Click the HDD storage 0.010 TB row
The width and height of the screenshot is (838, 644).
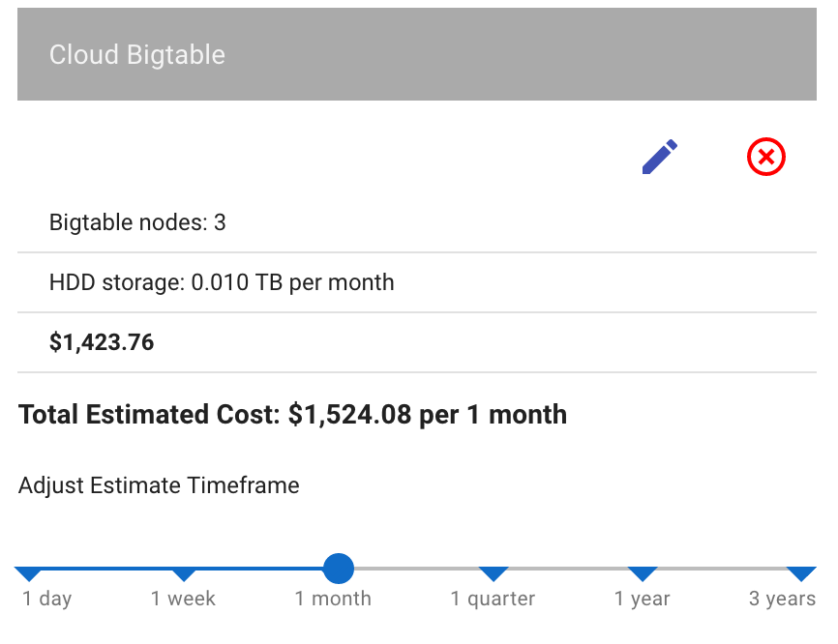(x=222, y=283)
